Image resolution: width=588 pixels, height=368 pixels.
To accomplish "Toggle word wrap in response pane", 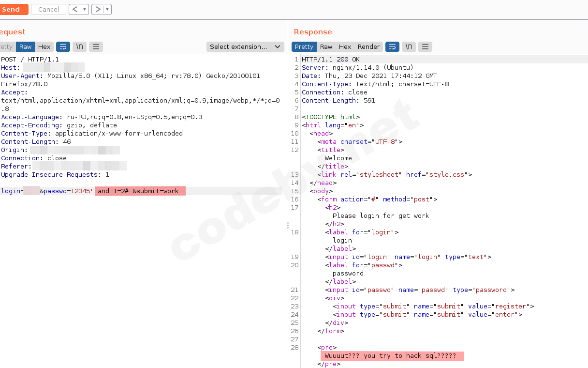I will point(392,47).
